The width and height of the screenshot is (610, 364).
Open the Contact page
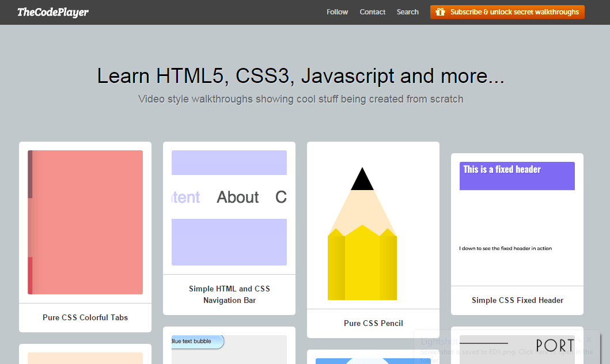(372, 12)
